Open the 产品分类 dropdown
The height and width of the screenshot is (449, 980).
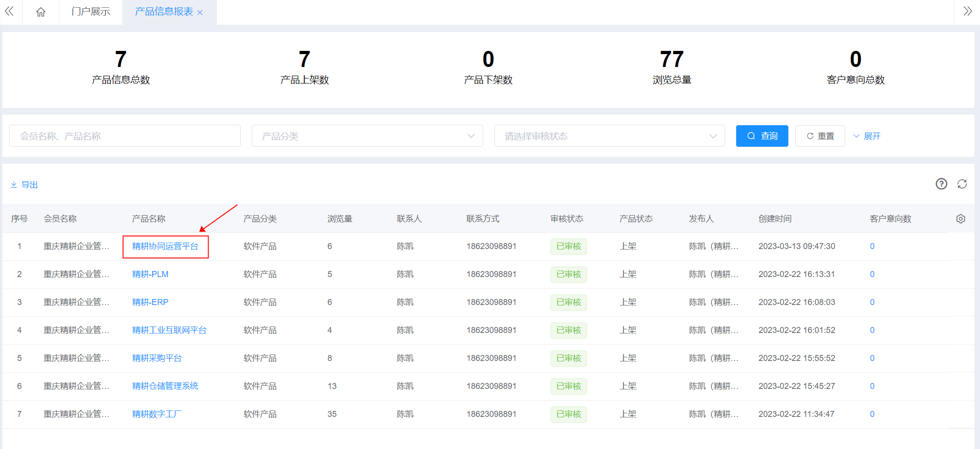tap(367, 136)
